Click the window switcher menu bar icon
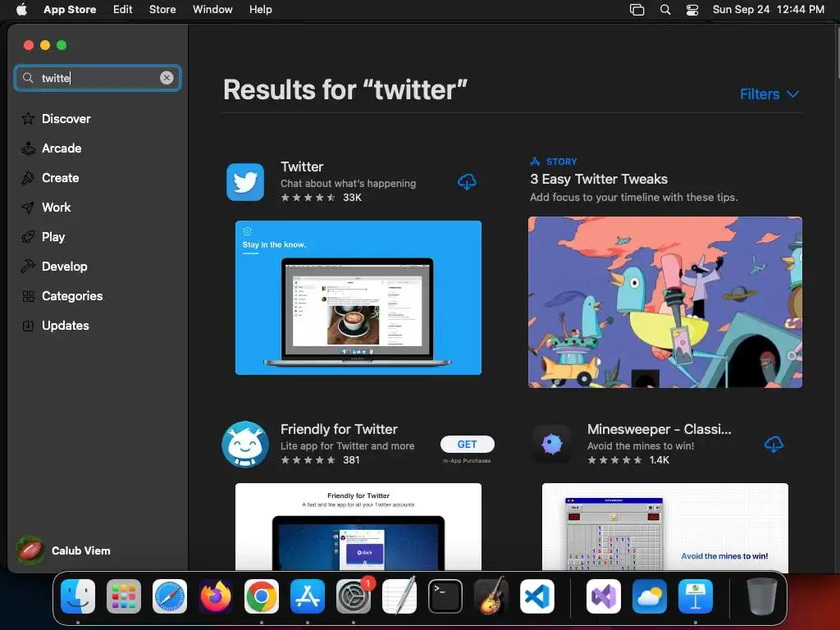 pos(637,9)
